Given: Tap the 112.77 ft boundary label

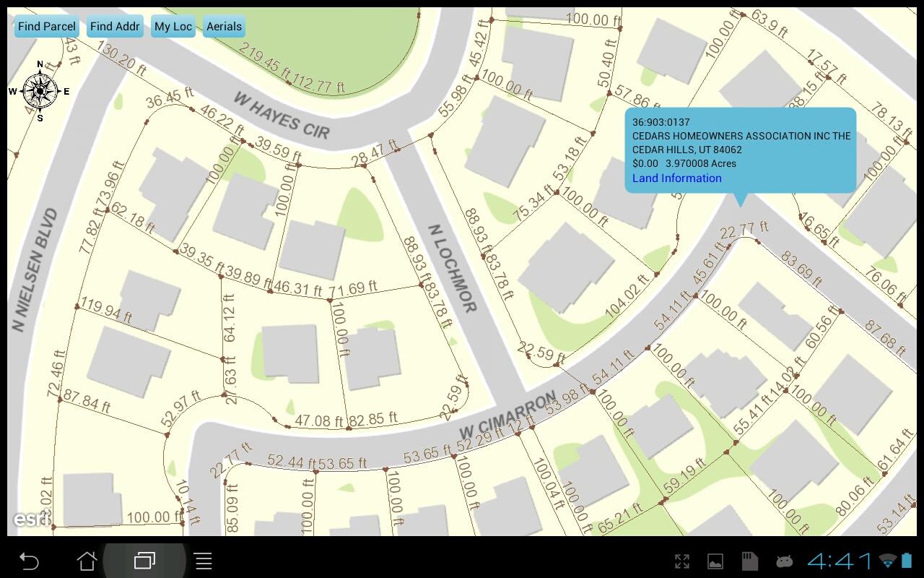Looking at the screenshot, I should point(318,85).
